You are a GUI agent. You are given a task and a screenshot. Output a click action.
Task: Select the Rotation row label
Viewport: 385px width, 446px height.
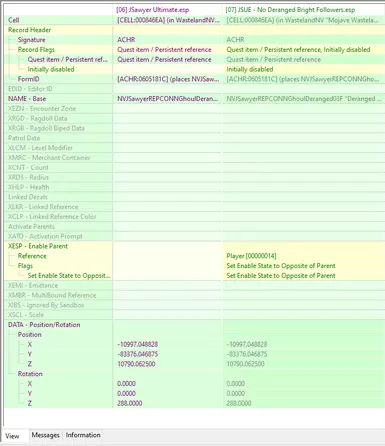[30, 374]
